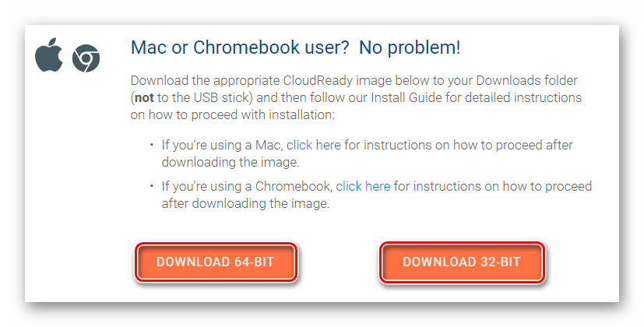Click 'after downloading the image.' under Chromebook bullet
The width and height of the screenshot is (644, 327).
[245, 204]
